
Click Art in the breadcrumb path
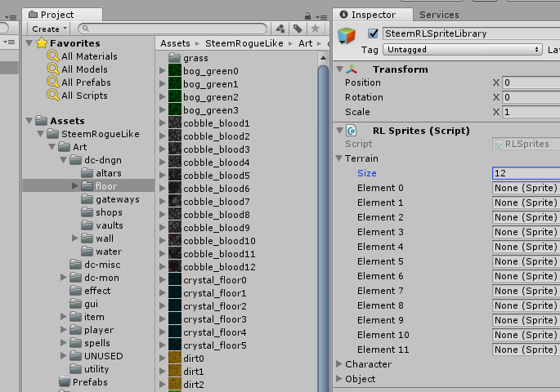(x=306, y=43)
